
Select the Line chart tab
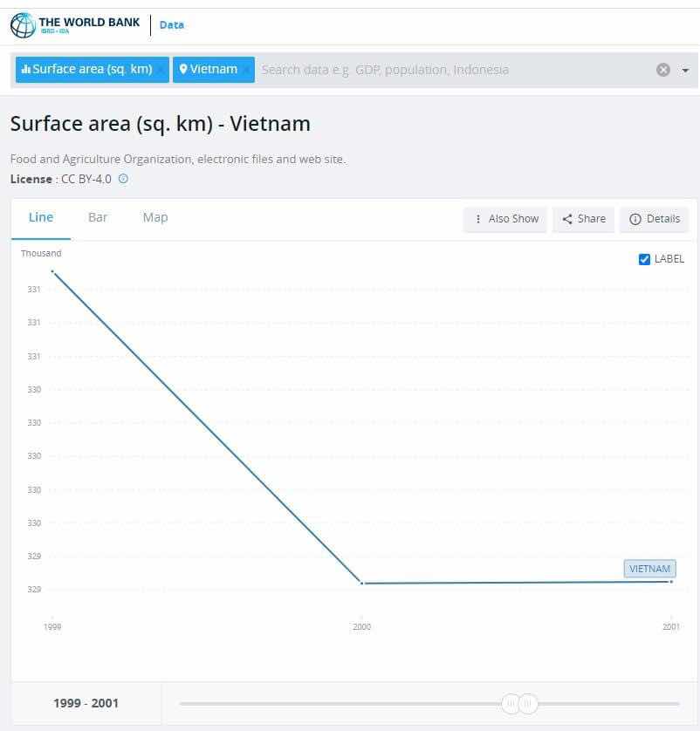point(41,218)
